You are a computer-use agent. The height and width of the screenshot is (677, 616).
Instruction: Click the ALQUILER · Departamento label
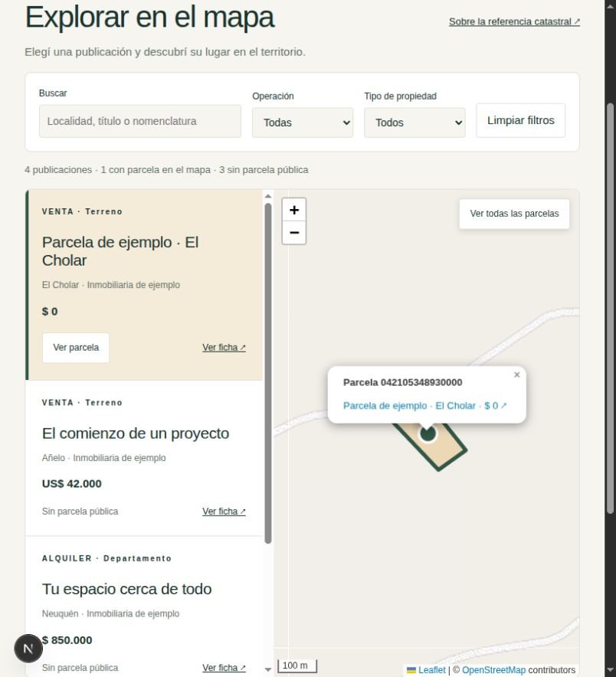106,559
